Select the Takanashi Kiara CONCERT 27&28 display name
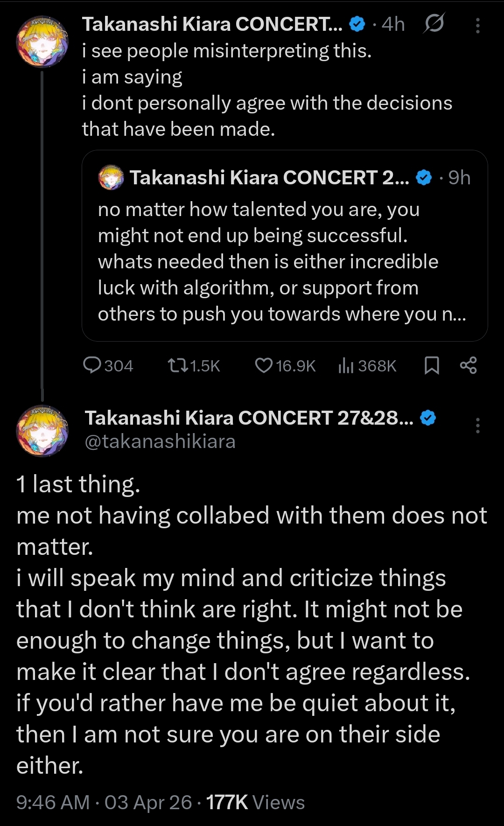Image resolution: width=504 pixels, height=826 pixels. pos(249,418)
